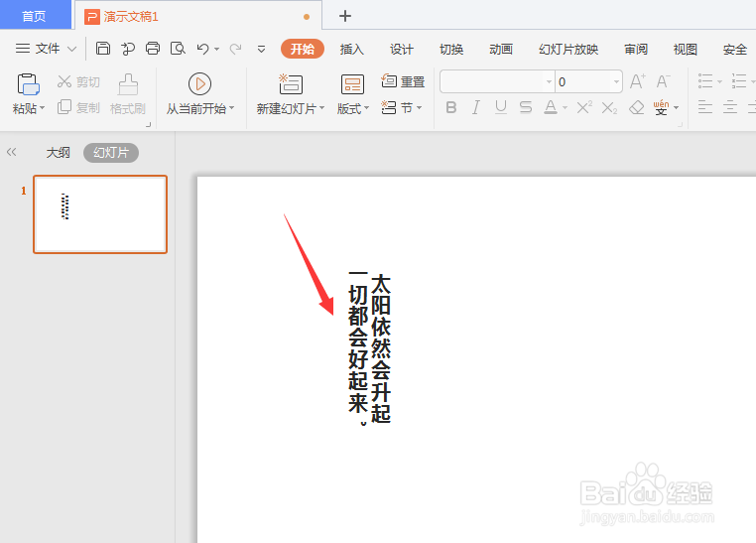
Task: Open Print Preview icon
Action: [178, 49]
